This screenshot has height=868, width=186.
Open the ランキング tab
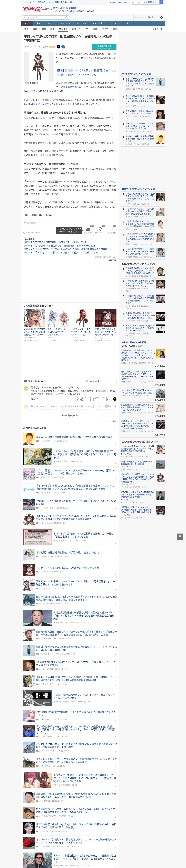click(115, 24)
